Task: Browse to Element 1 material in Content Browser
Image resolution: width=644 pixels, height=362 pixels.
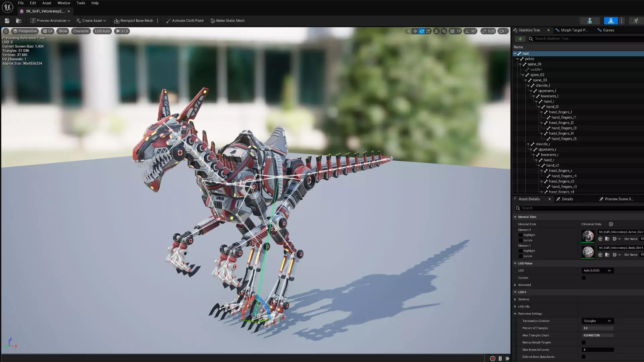Action: [607, 255]
